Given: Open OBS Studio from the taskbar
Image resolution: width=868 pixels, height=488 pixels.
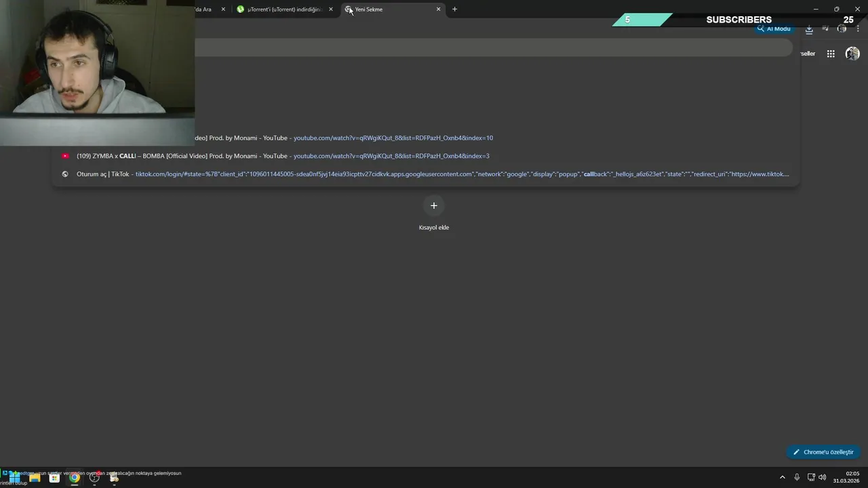Looking at the screenshot, I should 94,478.
